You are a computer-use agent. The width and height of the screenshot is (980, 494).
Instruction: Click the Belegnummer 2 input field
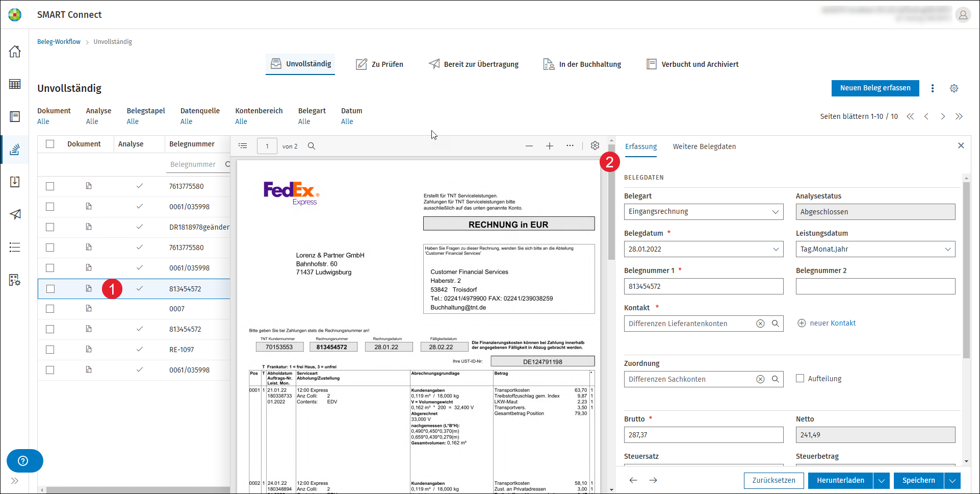click(x=875, y=286)
